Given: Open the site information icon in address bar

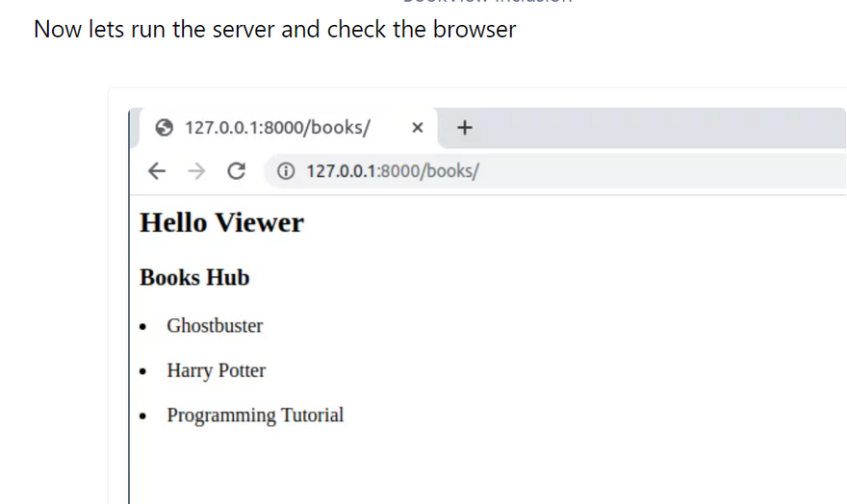Looking at the screenshot, I should [x=285, y=171].
